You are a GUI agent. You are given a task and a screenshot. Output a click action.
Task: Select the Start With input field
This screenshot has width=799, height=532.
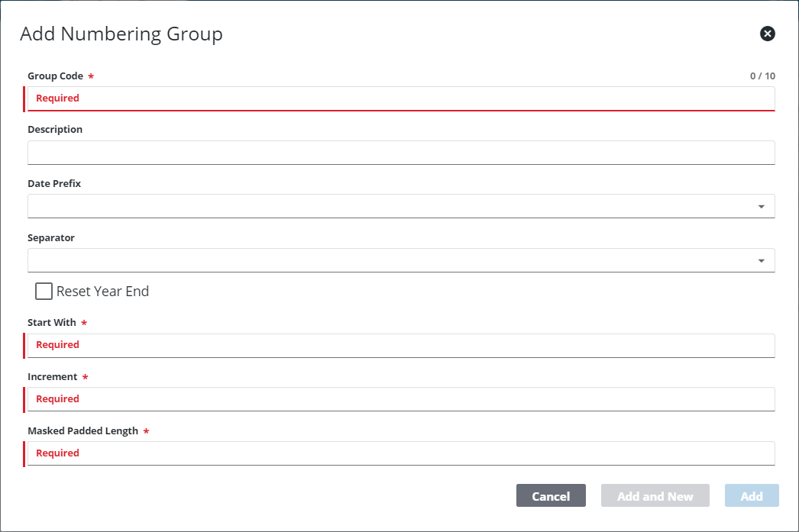pyautogui.click(x=401, y=345)
